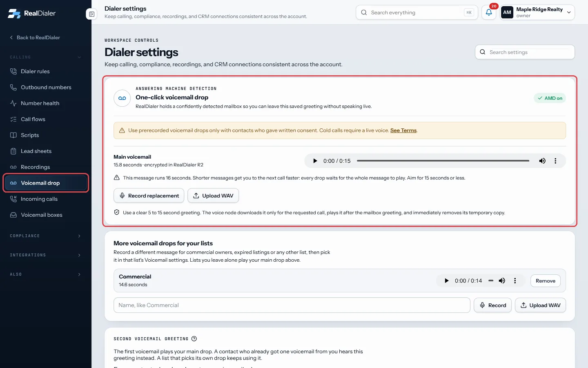
Task: Record a new list voicemail drop
Action: point(492,305)
